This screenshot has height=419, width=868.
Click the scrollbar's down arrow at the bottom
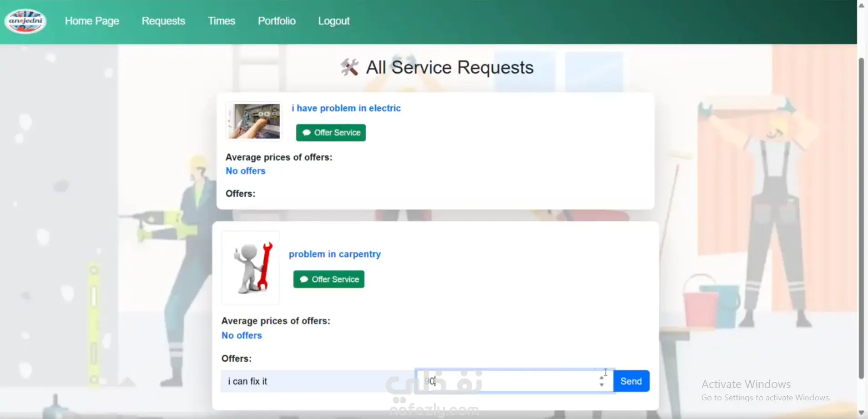click(x=861, y=413)
